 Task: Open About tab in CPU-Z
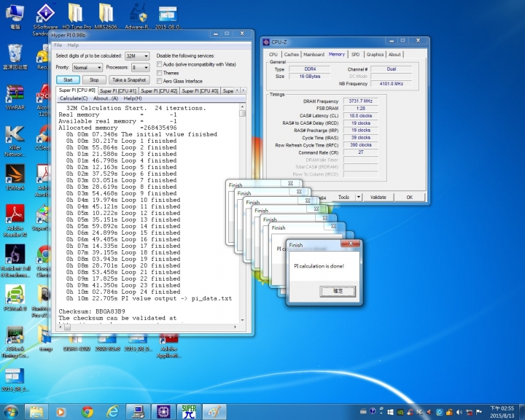point(394,54)
